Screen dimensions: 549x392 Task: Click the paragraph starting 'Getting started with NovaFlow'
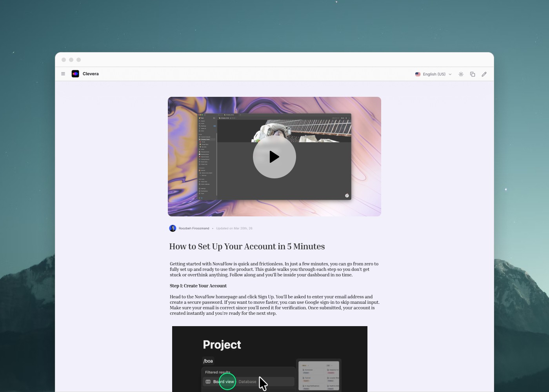point(274,269)
